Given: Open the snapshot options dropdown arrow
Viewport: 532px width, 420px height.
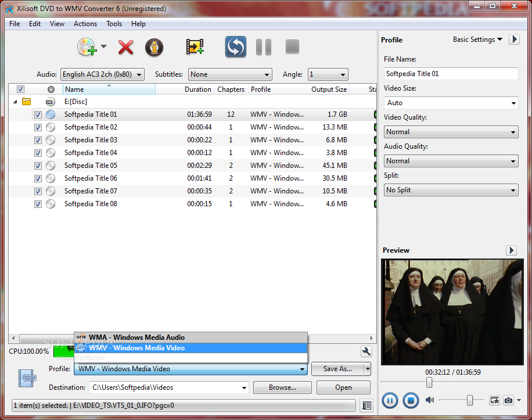Looking at the screenshot, I should 519,401.
